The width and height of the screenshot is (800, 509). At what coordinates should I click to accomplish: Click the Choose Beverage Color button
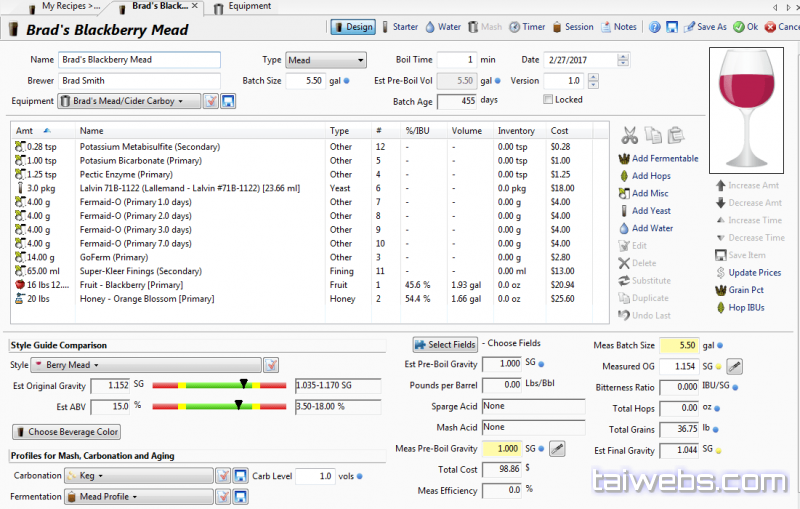[67, 432]
